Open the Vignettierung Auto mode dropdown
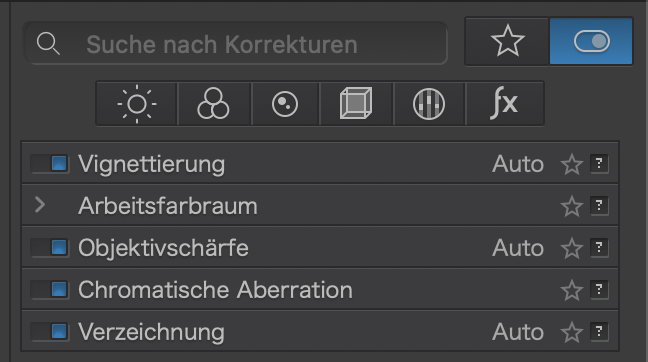Viewport: 648px width, 362px height. (x=517, y=164)
